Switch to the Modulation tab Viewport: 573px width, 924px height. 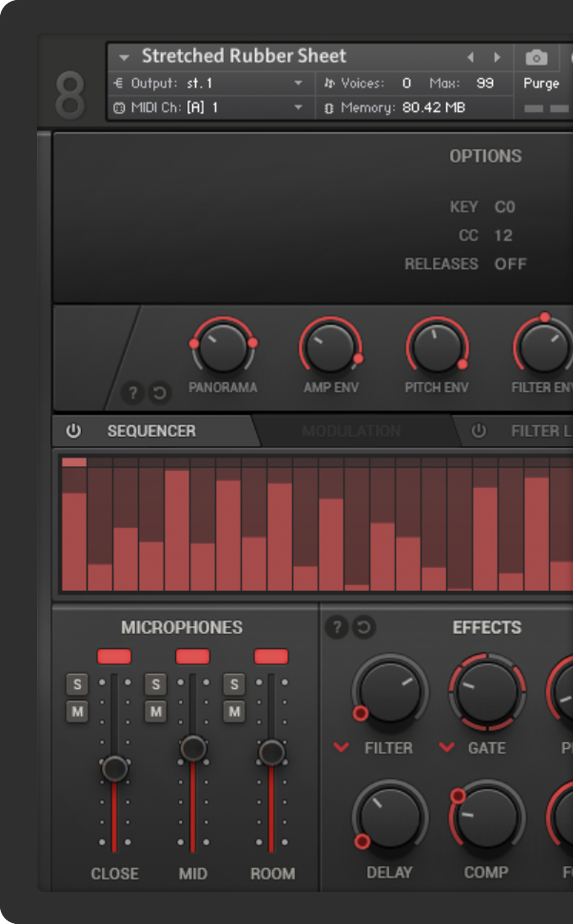pos(351,431)
